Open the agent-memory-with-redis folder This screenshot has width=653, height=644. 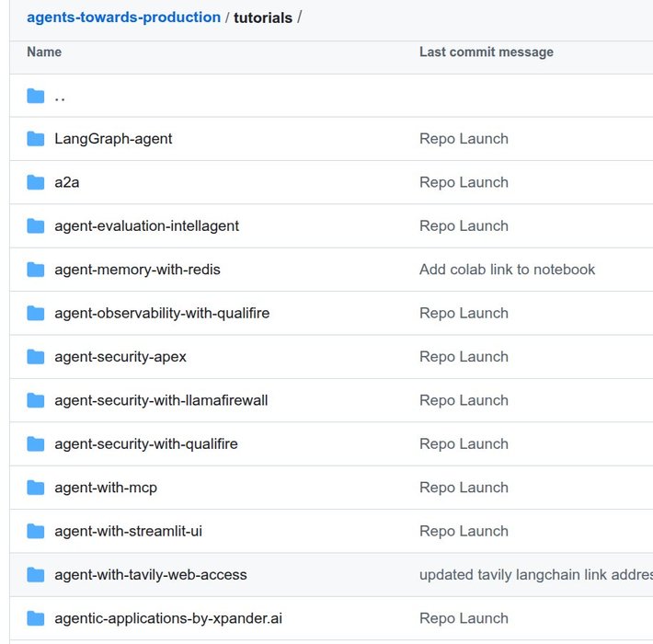(x=137, y=270)
